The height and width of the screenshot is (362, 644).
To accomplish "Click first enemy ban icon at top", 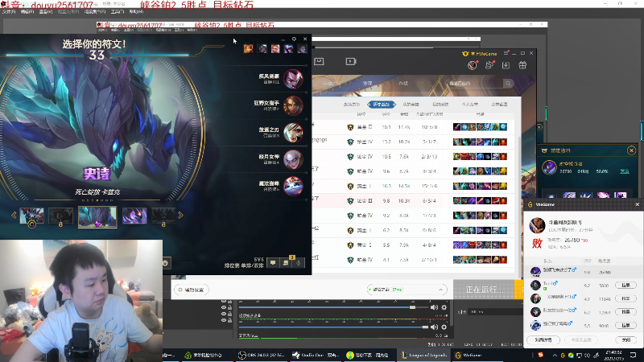I will [249, 49].
